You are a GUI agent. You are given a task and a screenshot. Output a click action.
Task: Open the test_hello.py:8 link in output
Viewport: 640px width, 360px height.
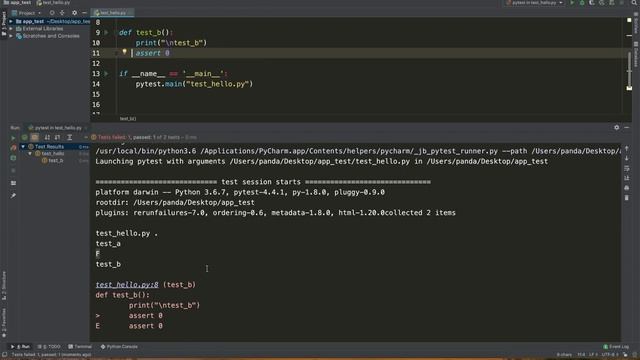127,285
